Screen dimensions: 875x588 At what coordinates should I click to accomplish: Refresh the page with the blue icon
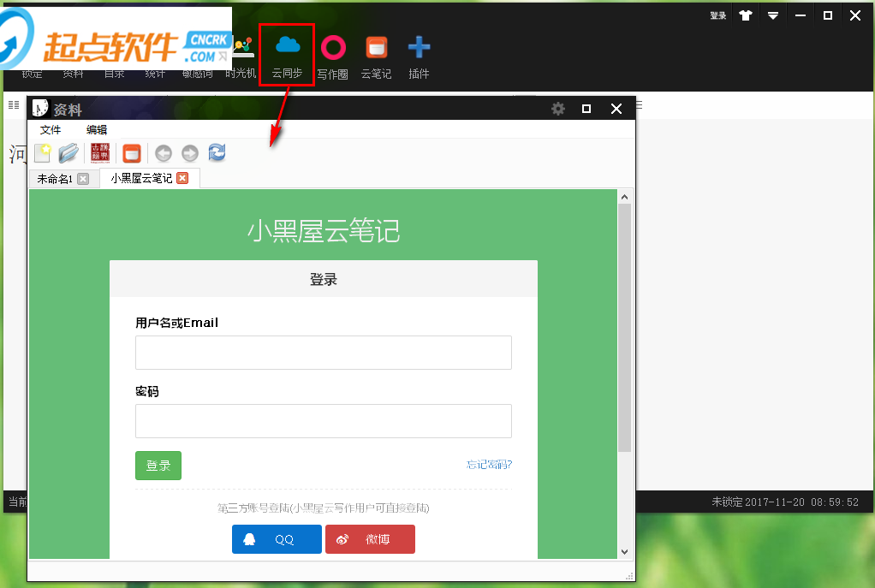[x=217, y=152]
